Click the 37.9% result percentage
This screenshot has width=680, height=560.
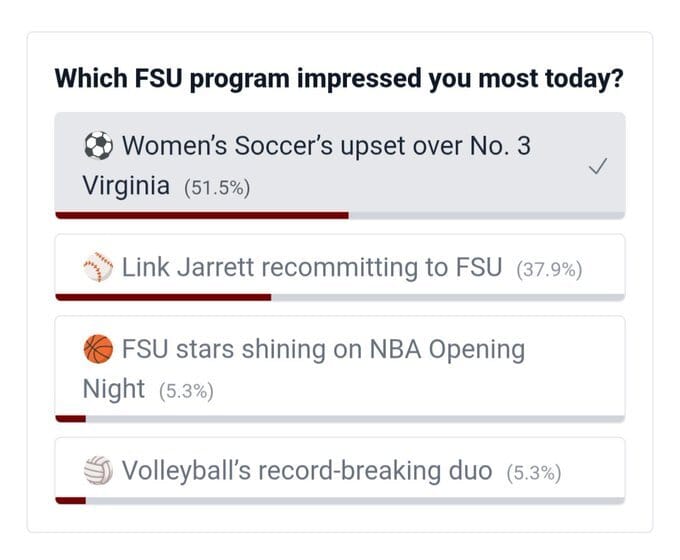pos(549,270)
